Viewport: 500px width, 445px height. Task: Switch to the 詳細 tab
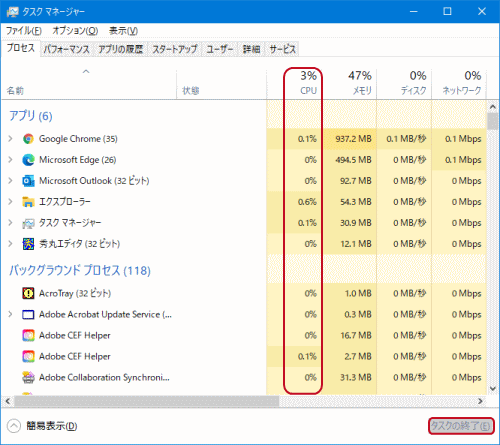coord(251,49)
